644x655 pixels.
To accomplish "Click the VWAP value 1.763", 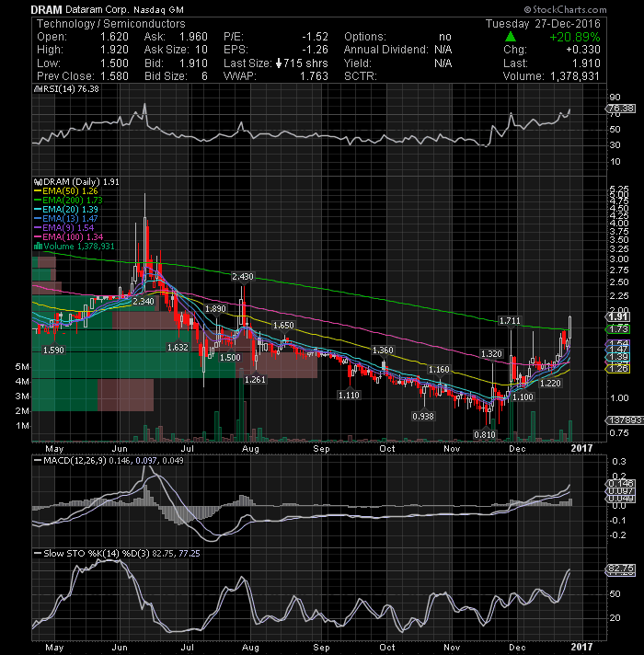I will 314,76.
